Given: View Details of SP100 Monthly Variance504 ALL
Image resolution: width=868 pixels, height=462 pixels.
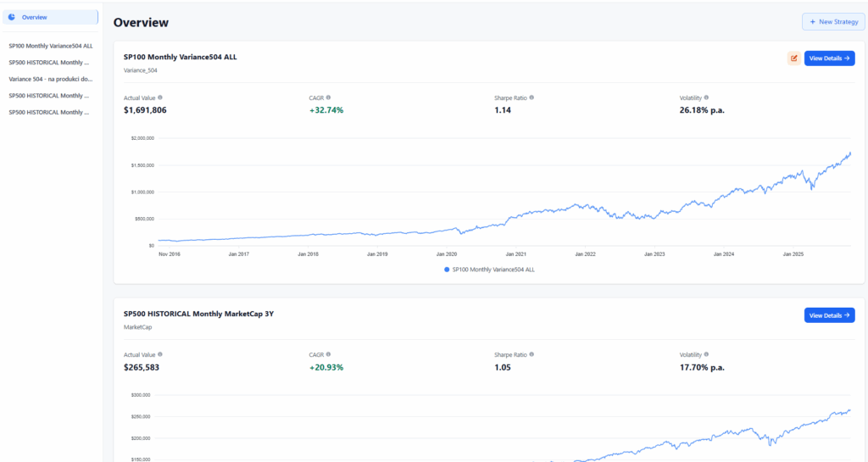Looking at the screenshot, I should (x=829, y=58).
